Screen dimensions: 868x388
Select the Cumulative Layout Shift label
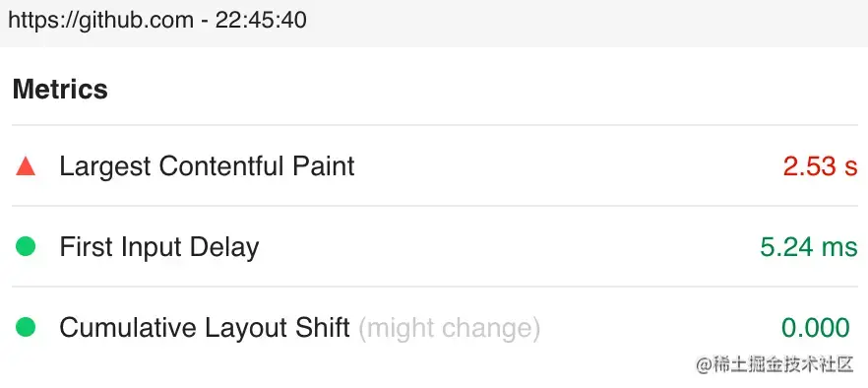(205, 328)
